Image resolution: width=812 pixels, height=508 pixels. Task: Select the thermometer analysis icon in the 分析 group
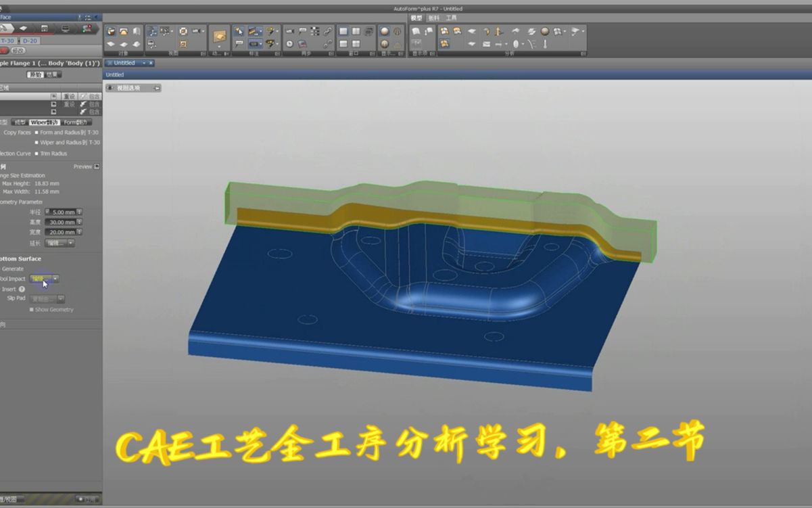coord(545,43)
